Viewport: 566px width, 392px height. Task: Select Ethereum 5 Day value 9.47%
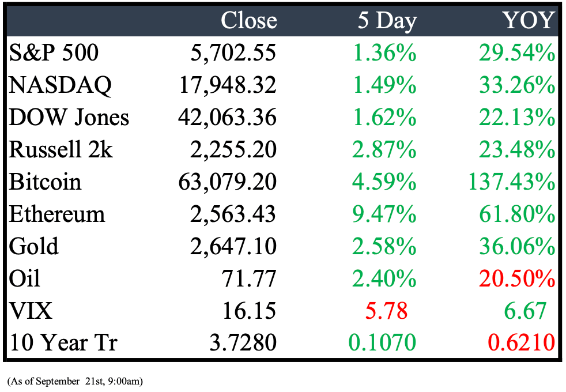pos(384,214)
